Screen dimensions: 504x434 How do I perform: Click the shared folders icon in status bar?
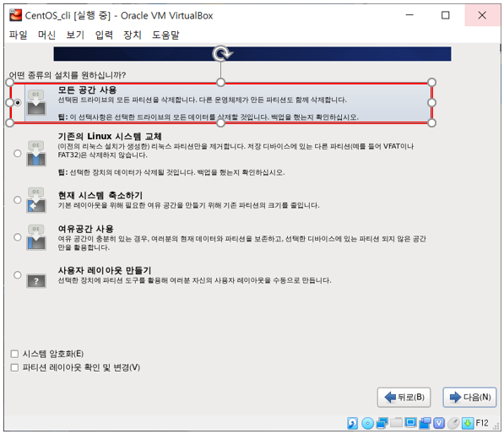pos(396,422)
